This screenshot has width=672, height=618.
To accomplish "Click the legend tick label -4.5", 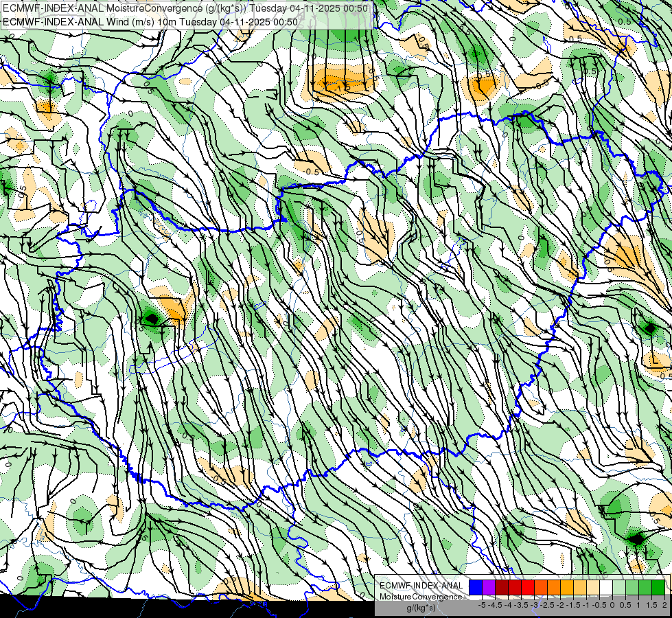I will 495,605.
